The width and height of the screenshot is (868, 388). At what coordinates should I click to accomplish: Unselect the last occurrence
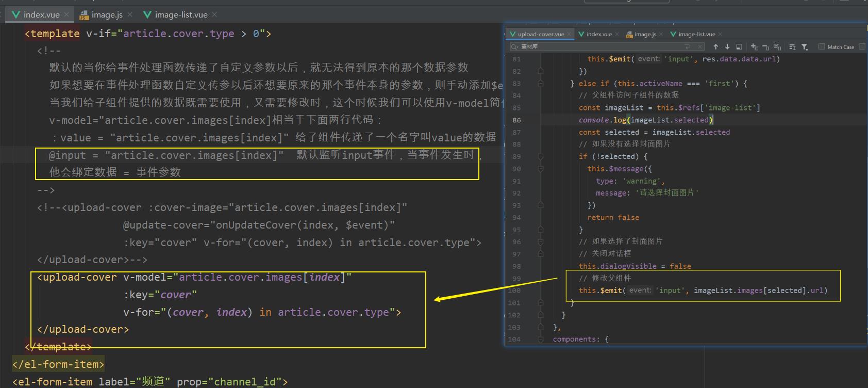pos(765,46)
